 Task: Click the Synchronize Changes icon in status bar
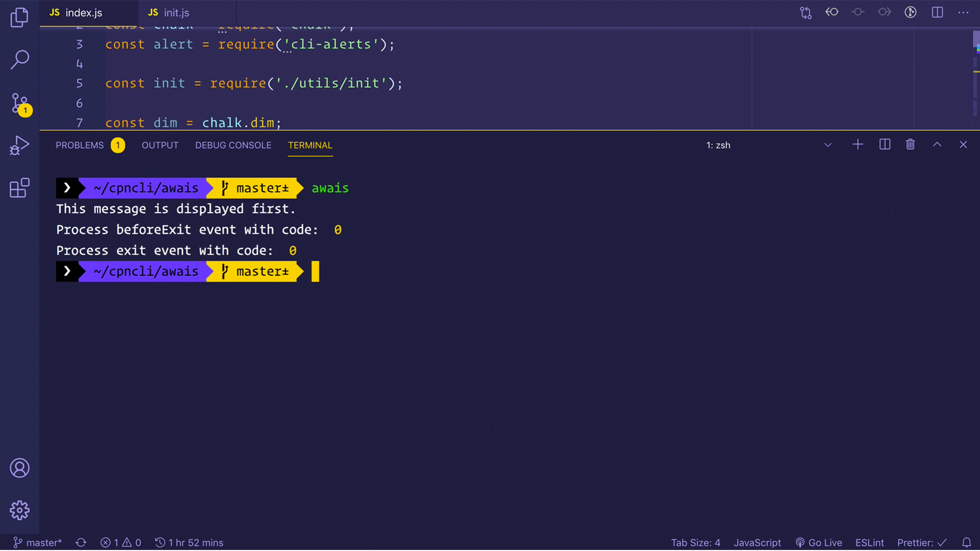coord(81,542)
